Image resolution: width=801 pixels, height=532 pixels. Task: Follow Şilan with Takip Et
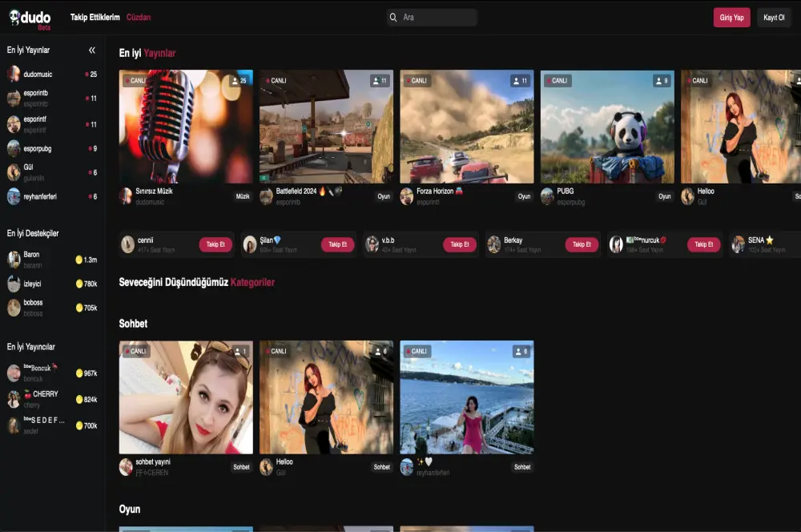point(338,244)
